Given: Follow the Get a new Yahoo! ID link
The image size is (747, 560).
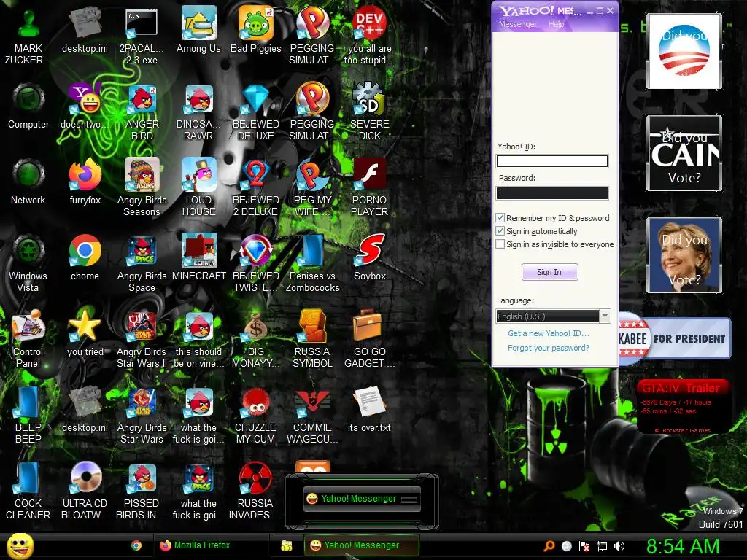Looking at the screenshot, I should [549, 333].
